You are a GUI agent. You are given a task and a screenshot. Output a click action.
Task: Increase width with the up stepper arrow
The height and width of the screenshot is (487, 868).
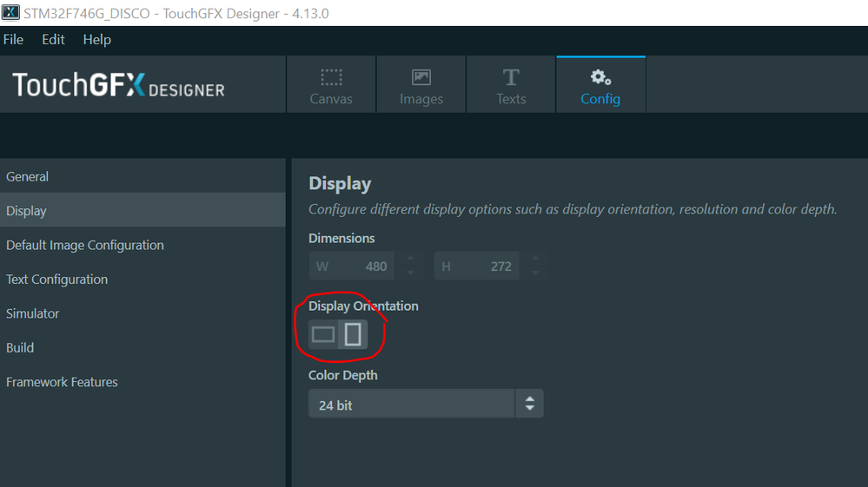click(410, 259)
